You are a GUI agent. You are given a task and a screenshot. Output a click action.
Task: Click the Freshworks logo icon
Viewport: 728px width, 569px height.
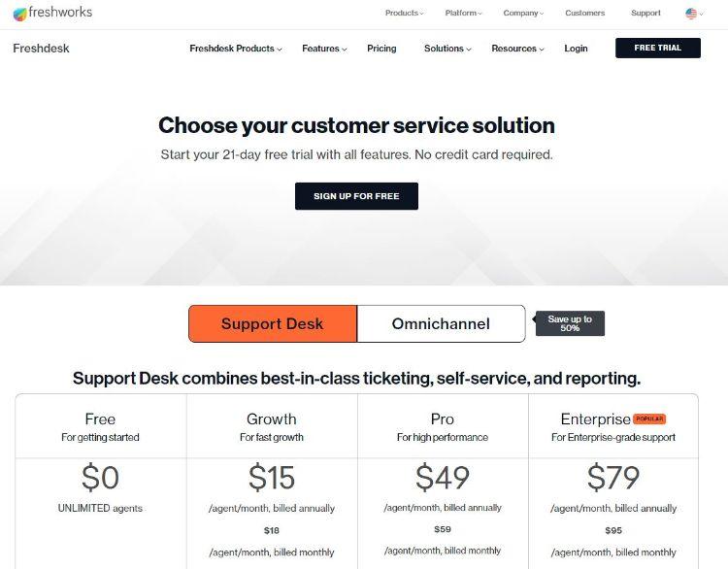[x=19, y=14]
